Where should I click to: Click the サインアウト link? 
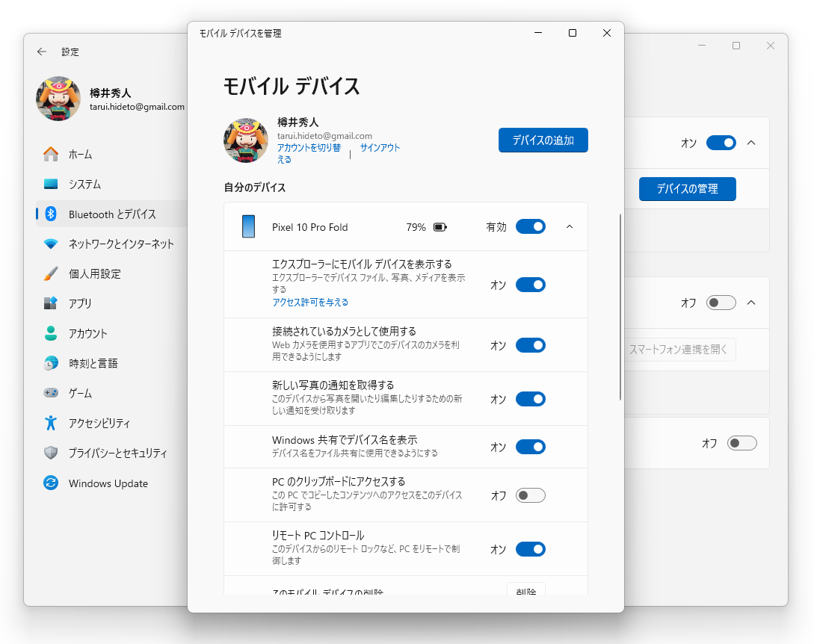pyautogui.click(x=380, y=148)
